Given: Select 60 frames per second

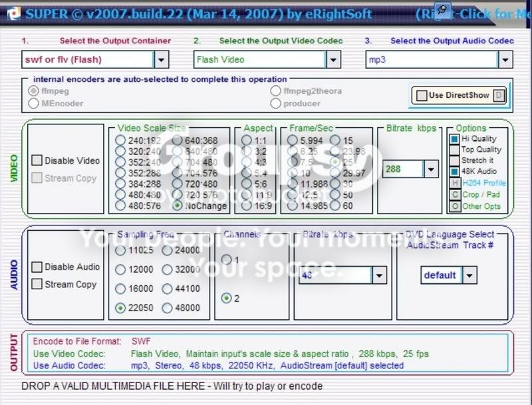Looking at the screenshot, I should point(335,205).
